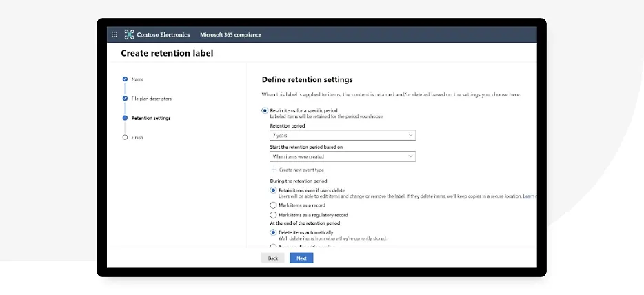The height and width of the screenshot is (295, 644).
Task: Click the Contoso Electronics logo icon
Action: point(129,34)
